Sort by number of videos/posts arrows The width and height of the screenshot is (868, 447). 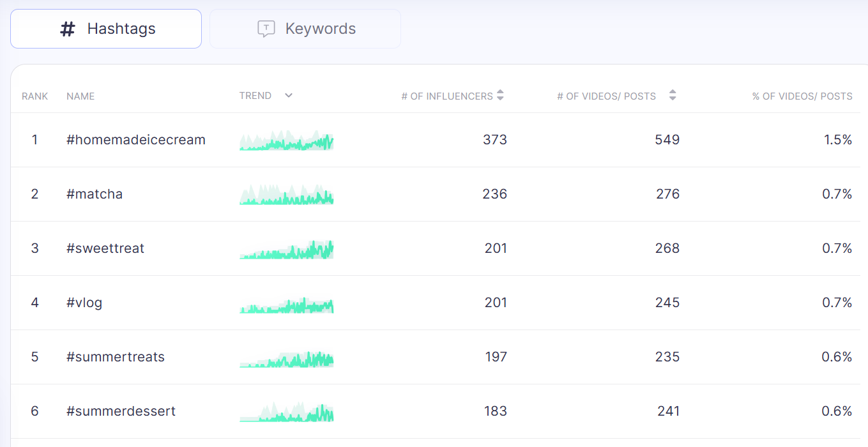[672, 95]
